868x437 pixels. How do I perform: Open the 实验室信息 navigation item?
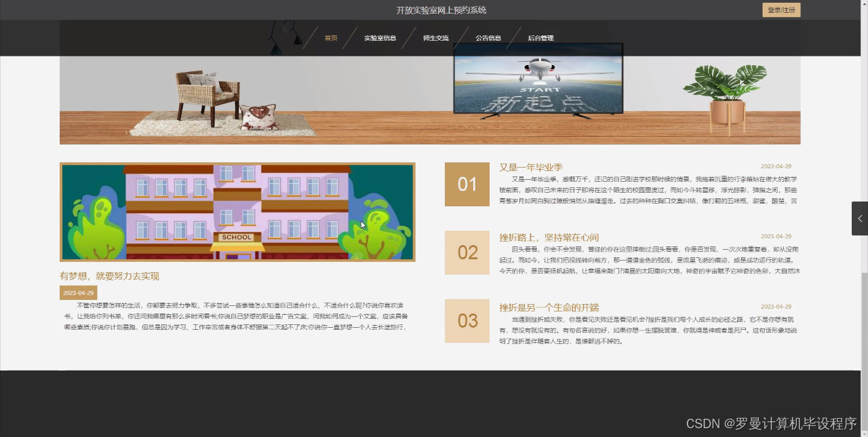(x=380, y=38)
